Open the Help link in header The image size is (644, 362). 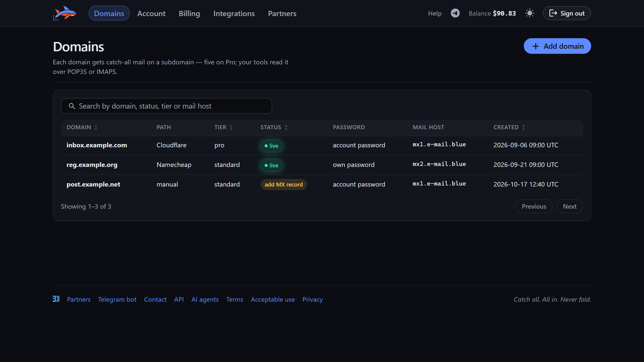(x=435, y=13)
